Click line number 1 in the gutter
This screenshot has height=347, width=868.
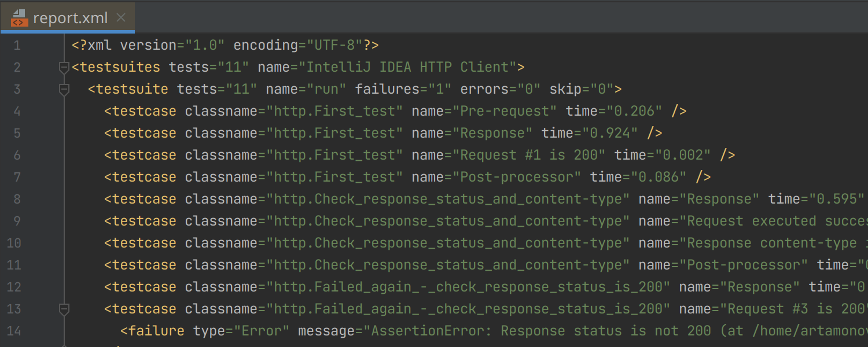click(x=17, y=46)
